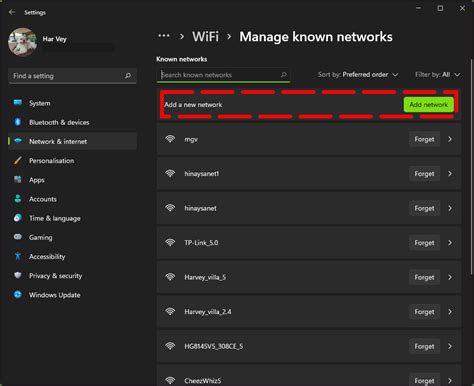Open Privacy & security settings
The image size is (474, 386).
[72, 276]
